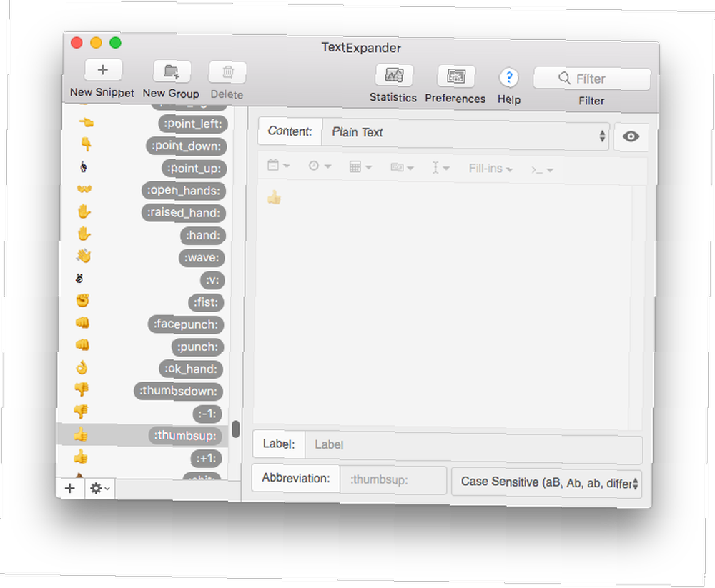Open the gear actions menu below the list
The width and height of the screenshot is (715, 588).
click(100, 489)
